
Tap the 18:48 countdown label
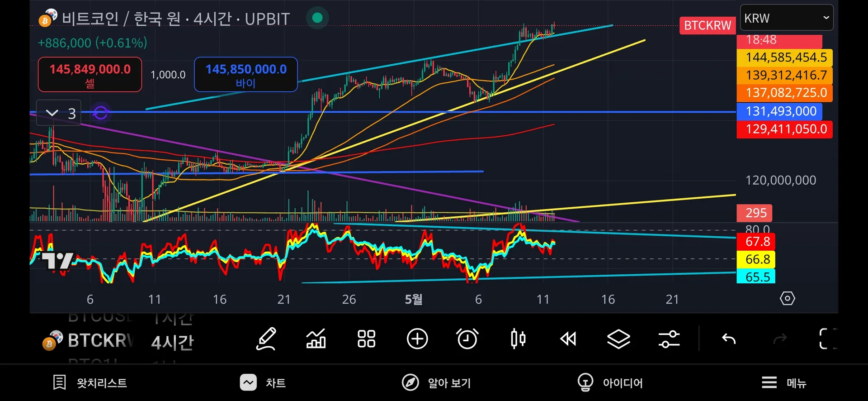[779, 41]
